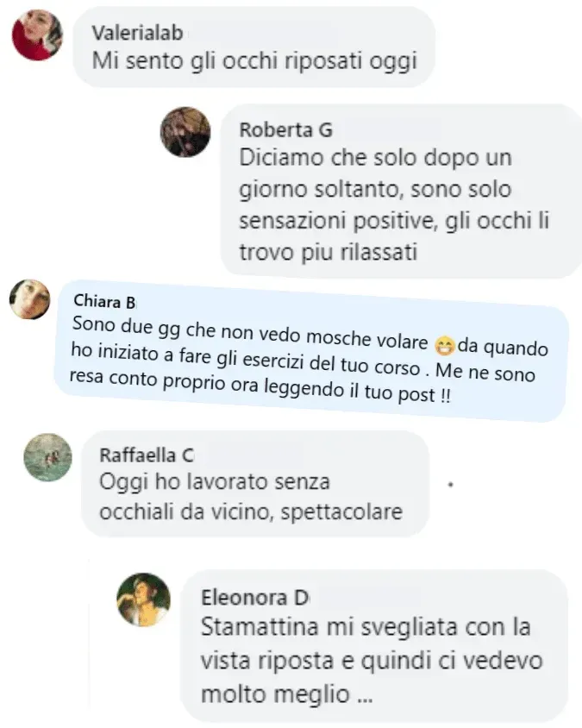This screenshot has height=728, width=582.
Task: Click the grinning emoji in Chiara's comment
Action: click(444, 347)
